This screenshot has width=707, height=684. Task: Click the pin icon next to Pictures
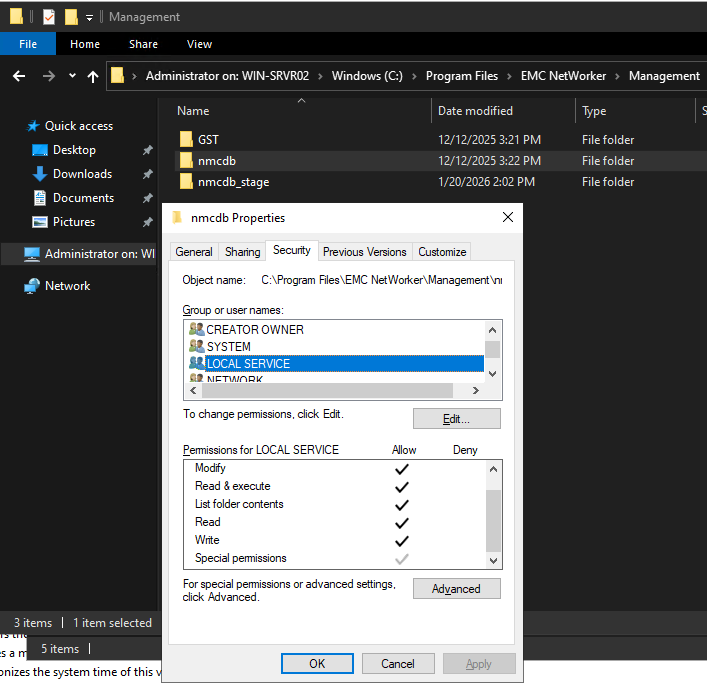(x=147, y=222)
